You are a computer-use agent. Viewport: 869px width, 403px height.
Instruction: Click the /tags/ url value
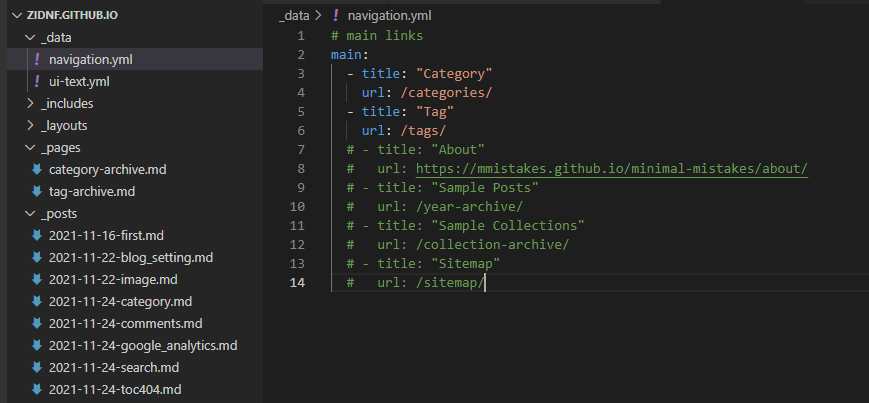[x=423, y=131]
